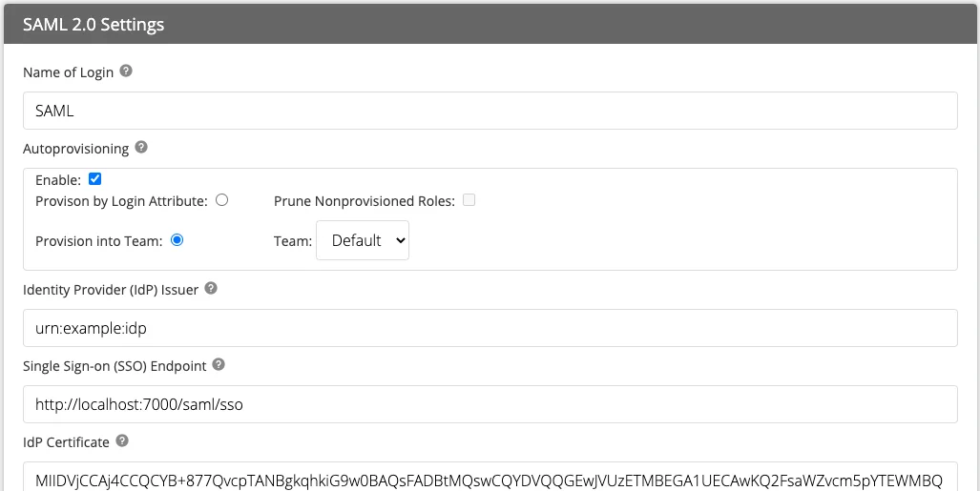Image resolution: width=980 pixels, height=491 pixels.
Task: Toggle the Prune Nonprovisioned Roles checkbox
Action: (x=469, y=200)
